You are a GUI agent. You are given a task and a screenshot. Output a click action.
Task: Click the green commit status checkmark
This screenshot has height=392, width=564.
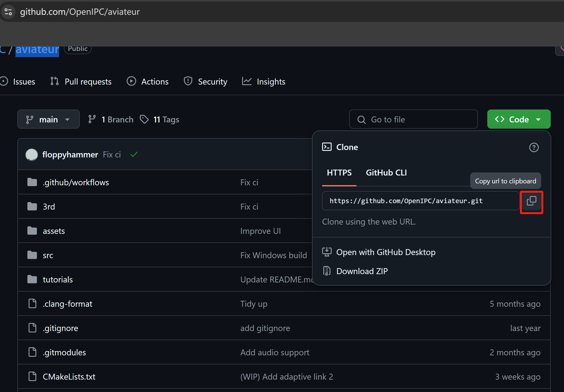(134, 155)
